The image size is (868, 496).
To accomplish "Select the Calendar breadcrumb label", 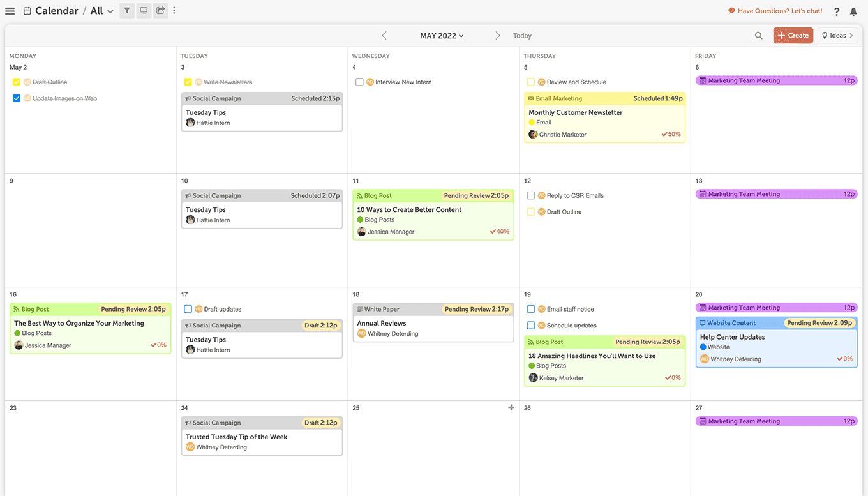I will coord(56,10).
